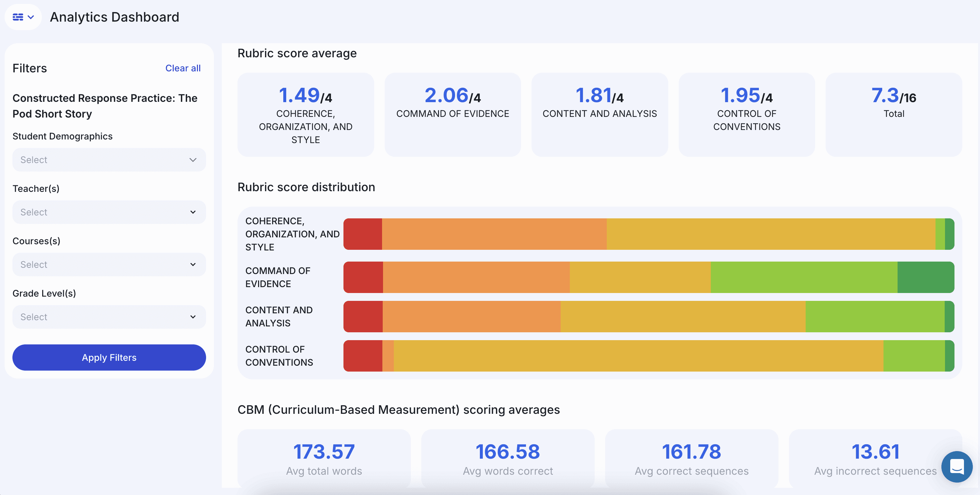Click the Courses(s) dropdown arrow

tap(193, 265)
